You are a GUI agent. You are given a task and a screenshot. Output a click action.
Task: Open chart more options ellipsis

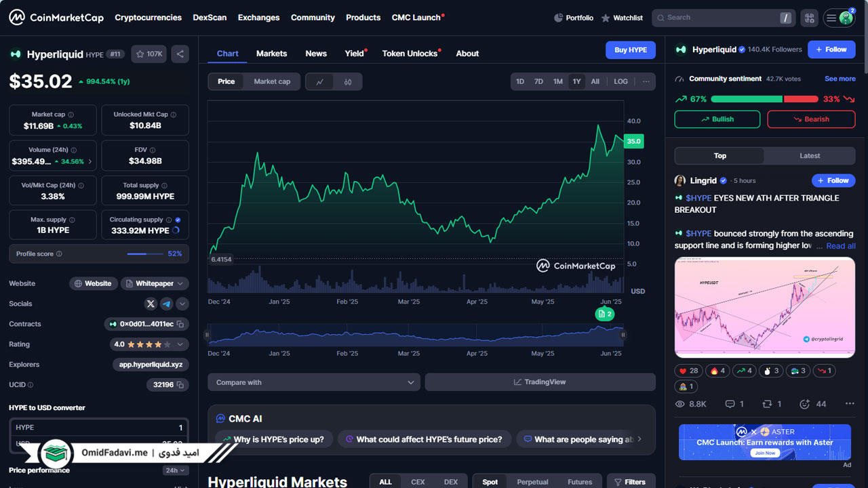[x=646, y=81]
